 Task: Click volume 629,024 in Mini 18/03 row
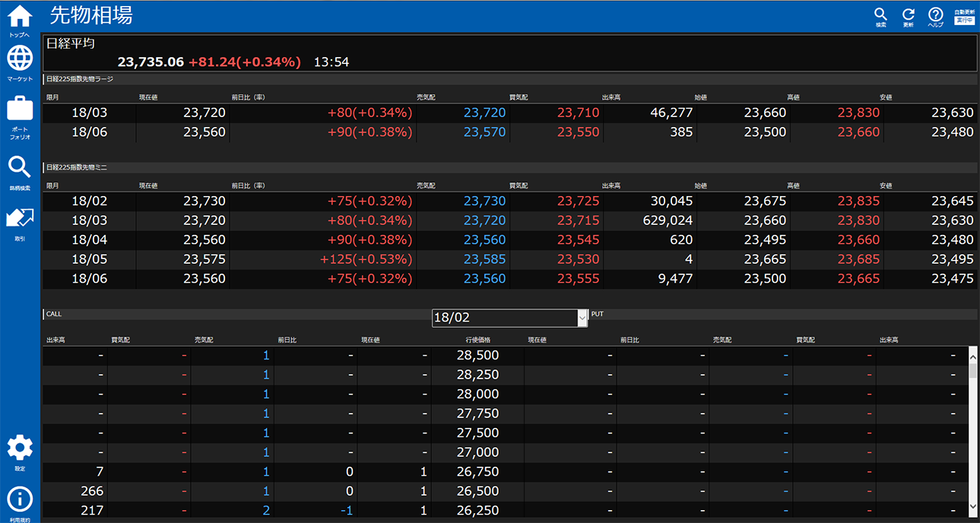click(x=667, y=220)
